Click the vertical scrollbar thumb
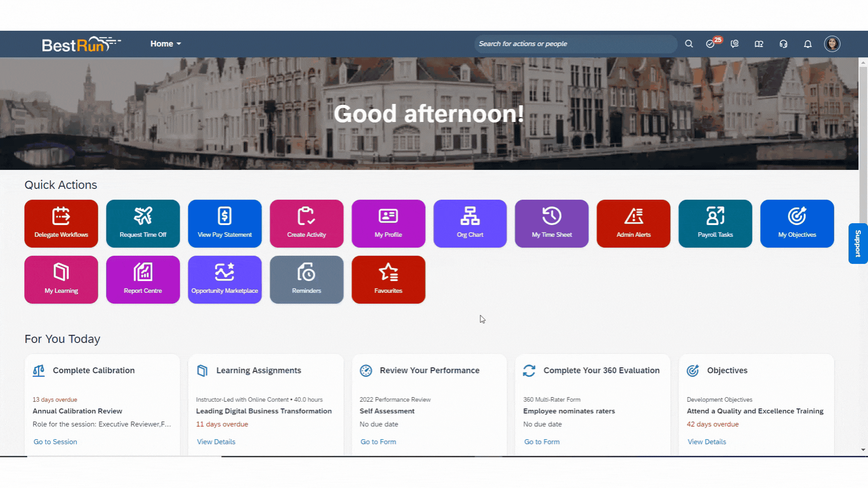The height and width of the screenshot is (488, 868). coord(863,145)
